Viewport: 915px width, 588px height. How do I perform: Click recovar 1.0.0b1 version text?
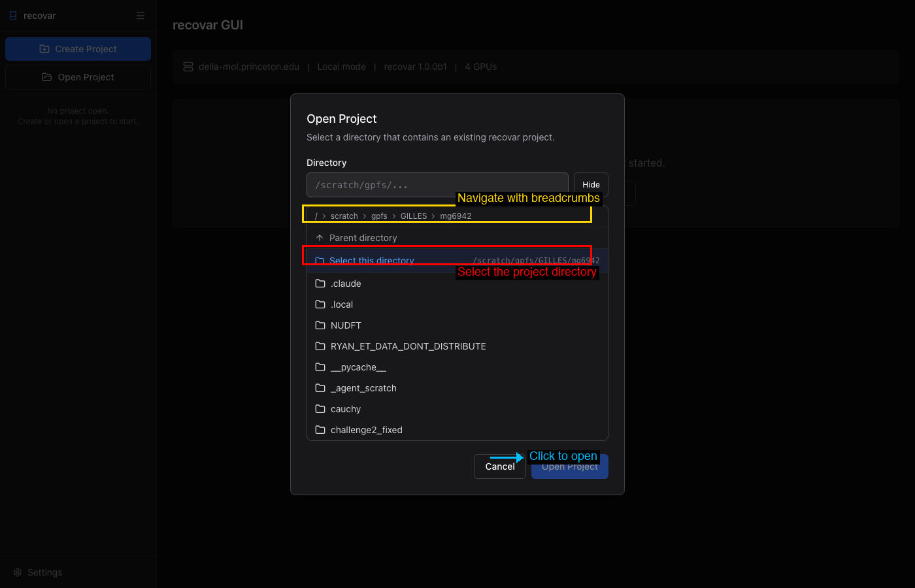pos(416,67)
